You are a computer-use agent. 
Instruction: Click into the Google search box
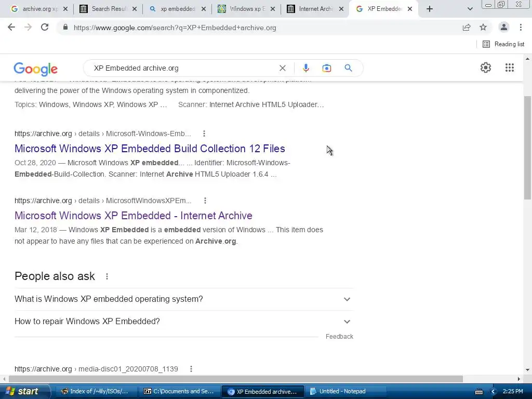pos(183,68)
